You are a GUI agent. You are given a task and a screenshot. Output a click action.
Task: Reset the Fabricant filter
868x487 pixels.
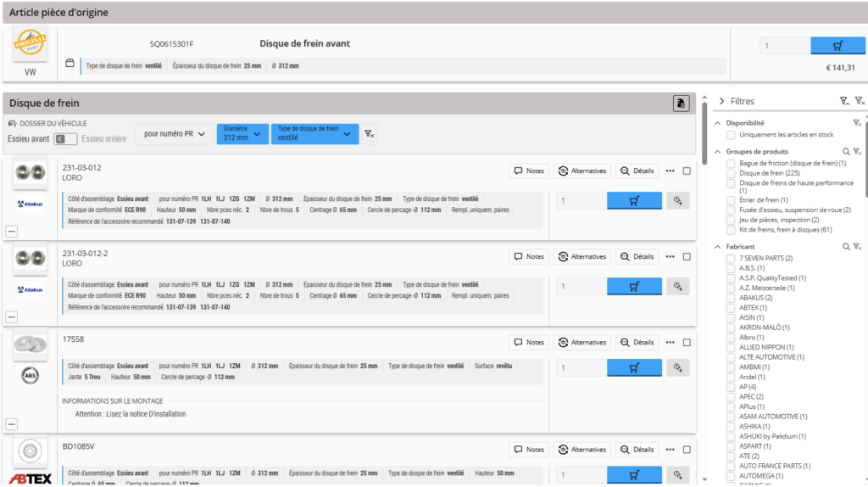pos(857,247)
